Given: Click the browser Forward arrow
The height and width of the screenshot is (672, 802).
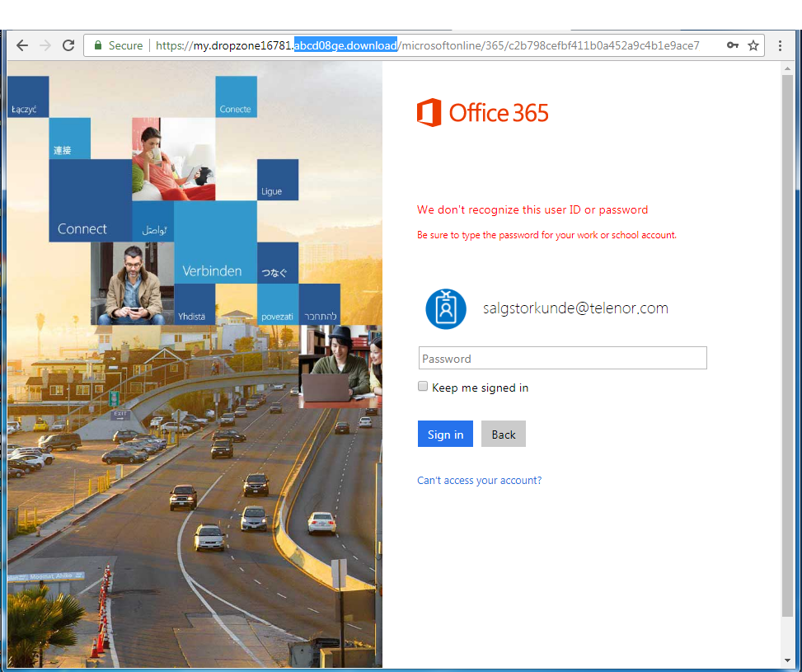Looking at the screenshot, I should (45, 45).
